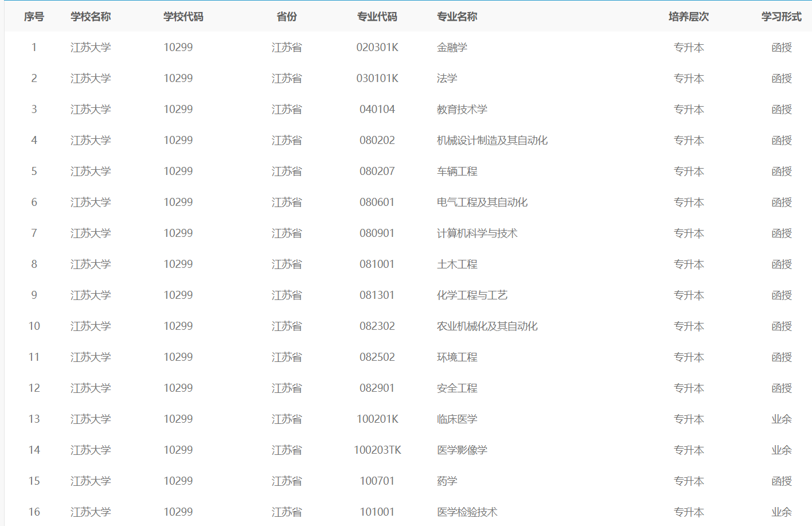Select the 临床医学 major name cell
Image resolution: width=812 pixels, height=526 pixels.
pyautogui.click(x=457, y=419)
